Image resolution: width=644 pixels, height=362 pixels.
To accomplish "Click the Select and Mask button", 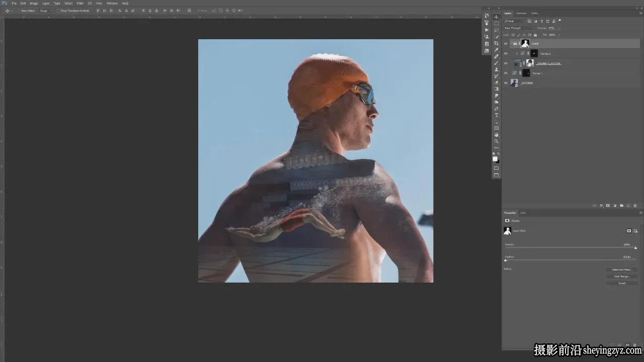I will [x=622, y=270].
